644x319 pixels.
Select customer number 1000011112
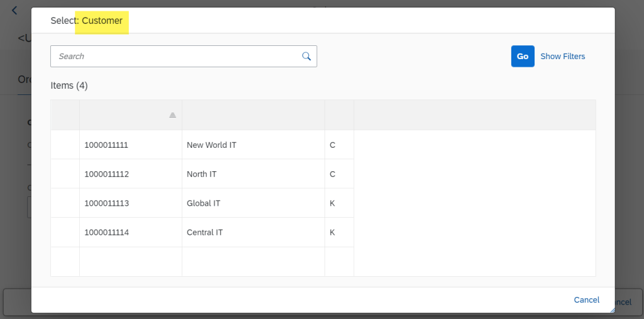(x=106, y=174)
